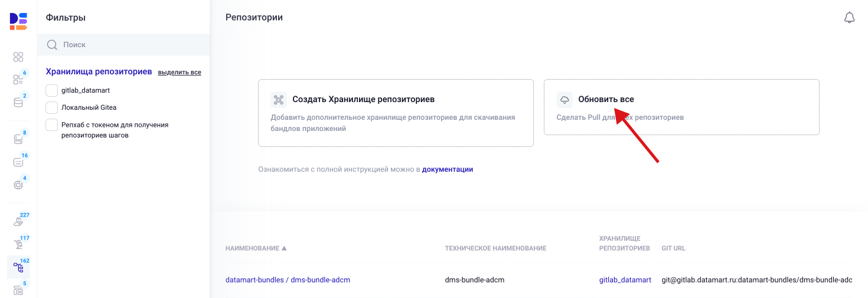Open sidebar section with badge 227
Screen dimensions: 868x298
pyautogui.click(x=18, y=222)
